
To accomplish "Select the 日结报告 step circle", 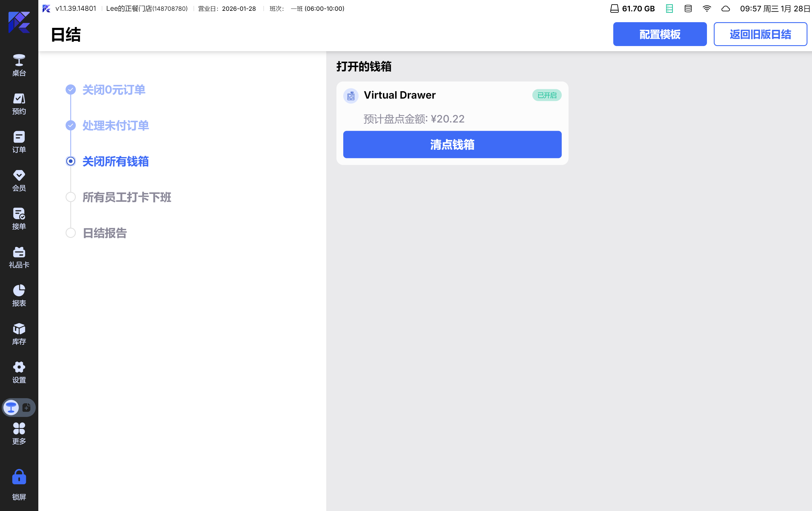I will 70,233.
